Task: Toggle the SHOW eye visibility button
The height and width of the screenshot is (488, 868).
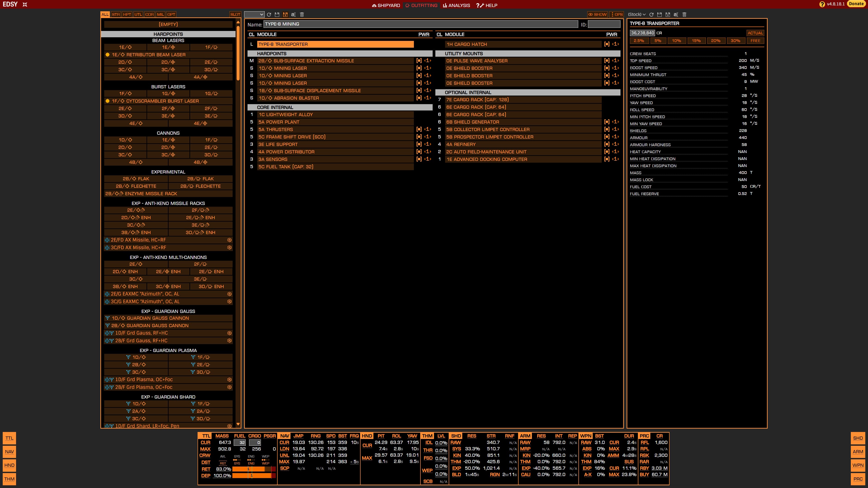Action: pyautogui.click(x=597, y=14)
